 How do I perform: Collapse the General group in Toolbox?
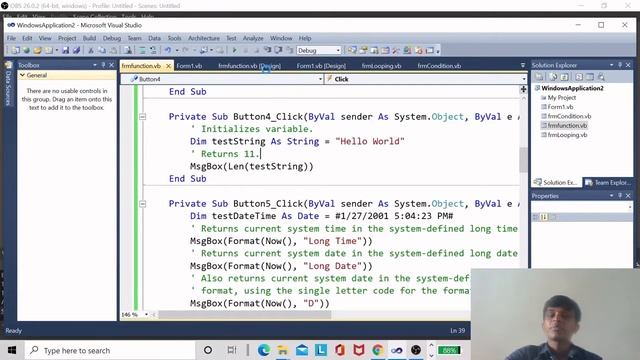click(x=22, y=75)
